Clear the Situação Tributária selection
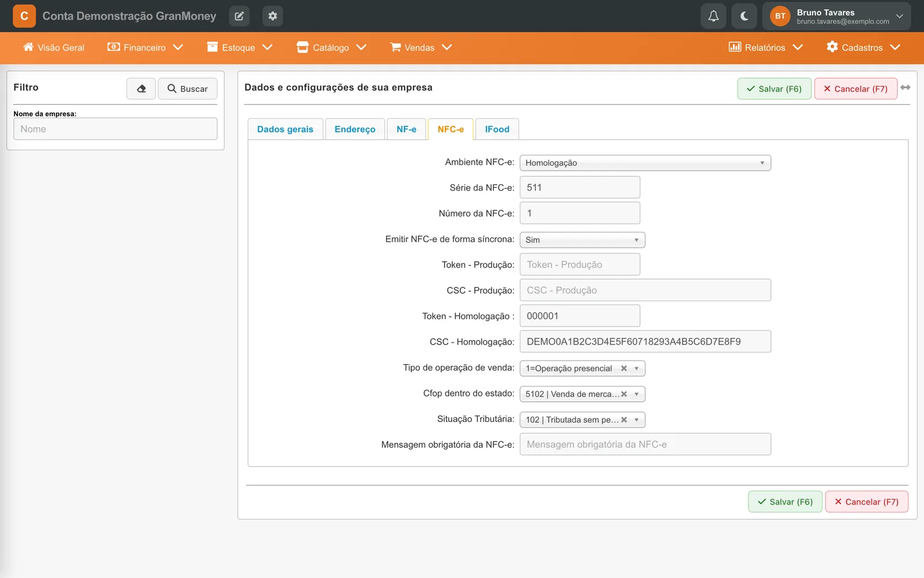The height and width of the screenshot is (578, 924). 624,420
